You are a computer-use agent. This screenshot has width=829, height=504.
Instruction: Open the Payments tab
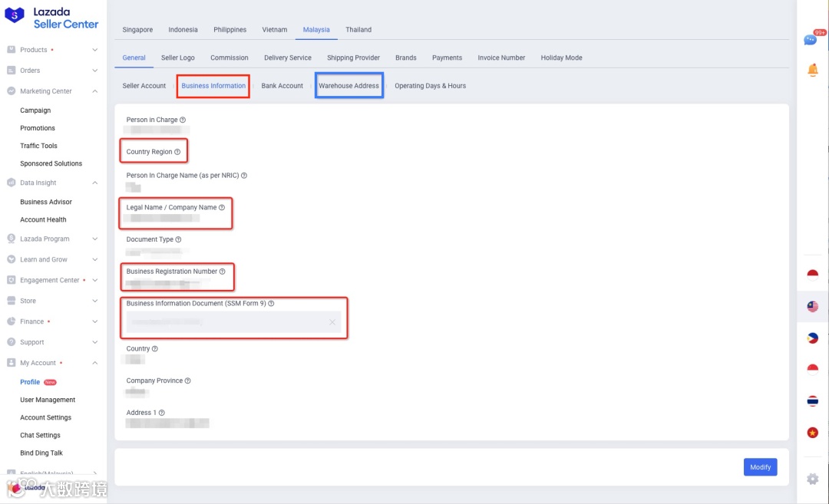pyautogui.click(x=447, y=58)
